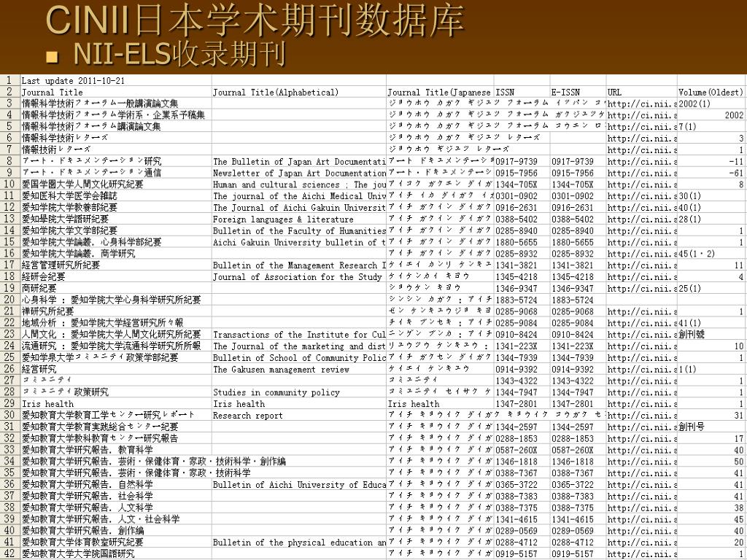Click 'Journal of Association for the Study' cell
This screenshot has width=747, height=560.
point(298,276)
